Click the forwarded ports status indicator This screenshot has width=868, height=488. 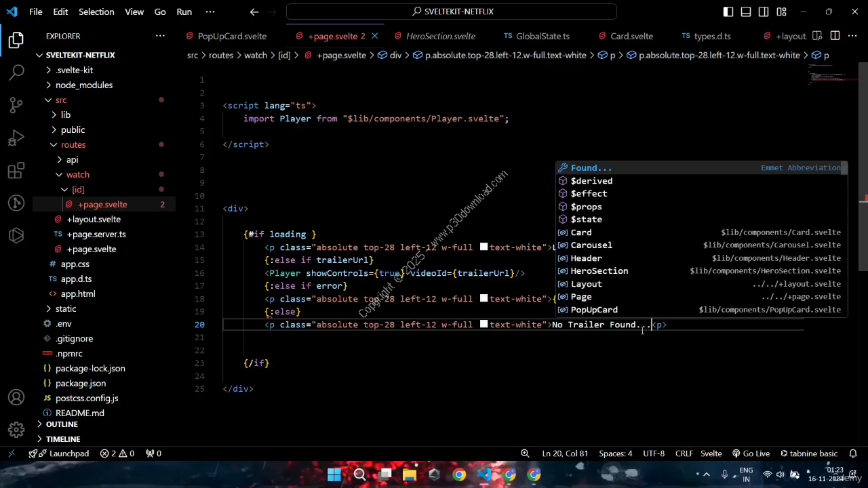(154, 453)
